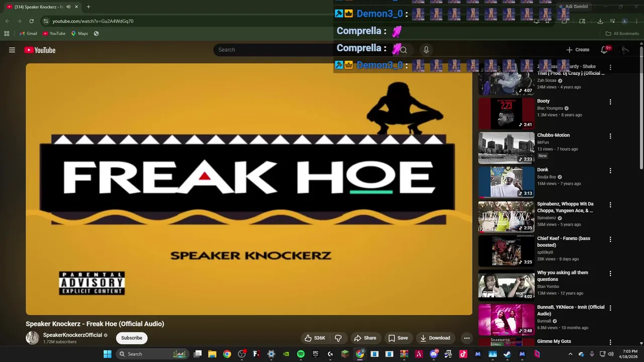Open the Chrome apps grid shortcut
The width and height of the screenshot is (644, 362).
pos(7,34)
